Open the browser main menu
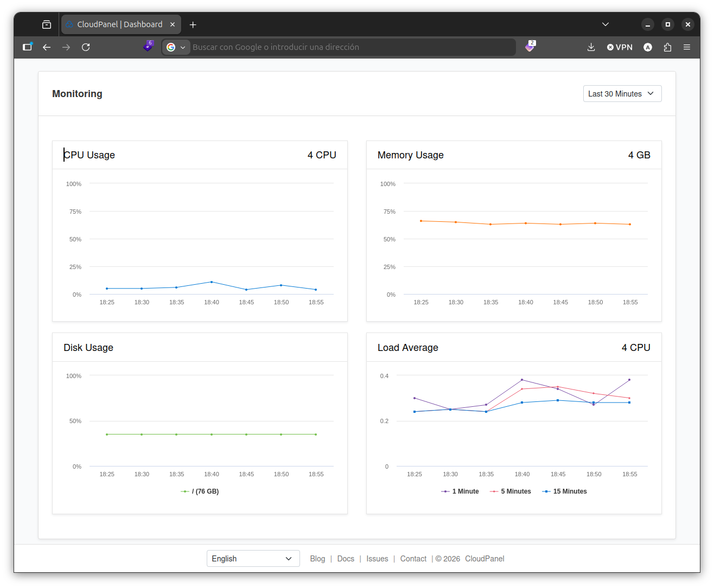This screenshot has height=588, width=714. point(687,47)
